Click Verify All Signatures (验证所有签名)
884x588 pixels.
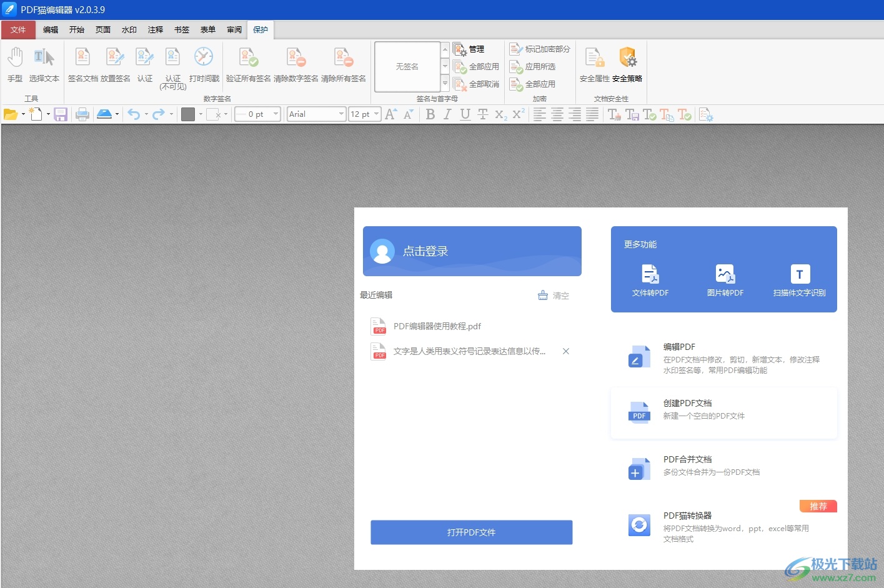[x=248, y=64]
